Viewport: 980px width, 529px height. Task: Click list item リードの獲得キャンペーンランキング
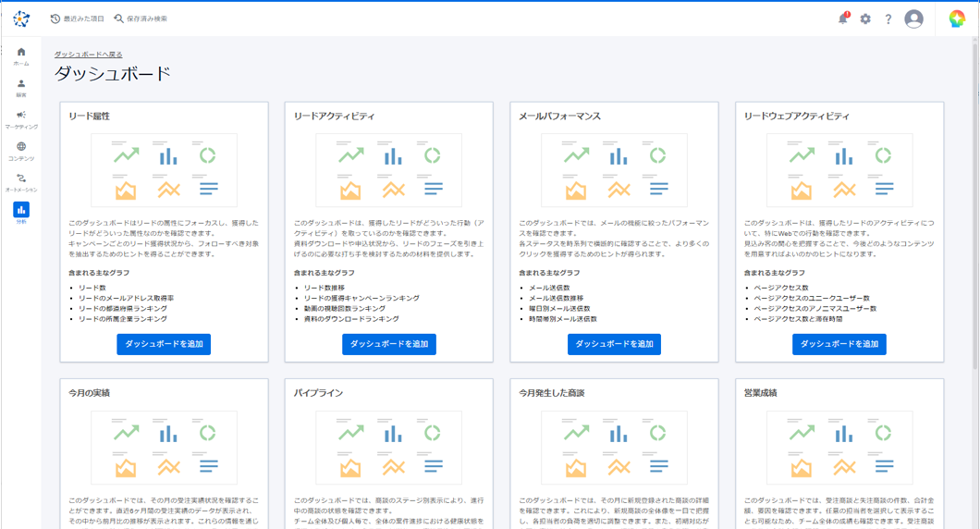tap(361, 299)
